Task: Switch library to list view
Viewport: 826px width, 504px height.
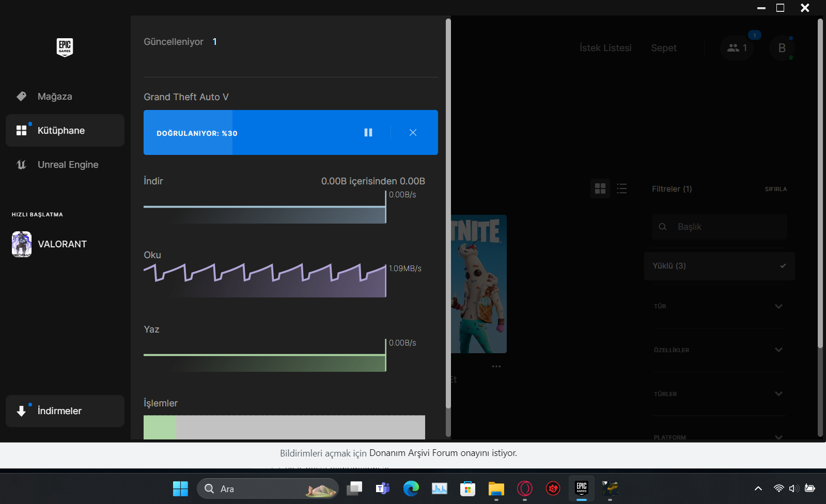Action: point(622,189)
